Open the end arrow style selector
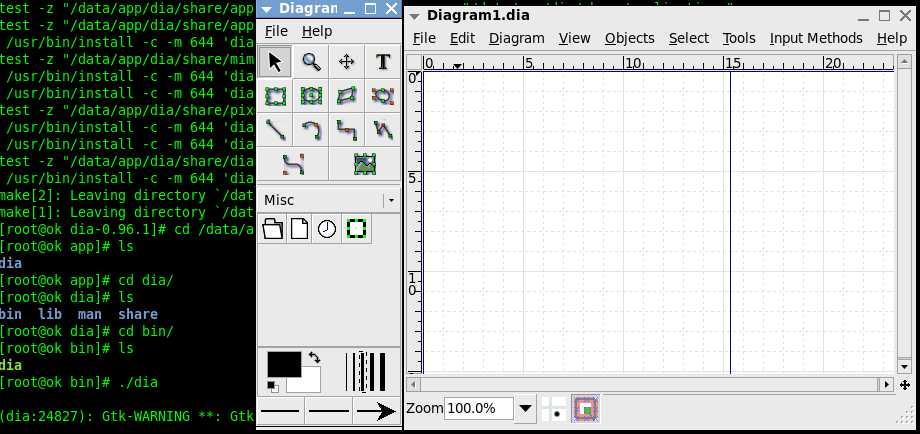Screen dimensions: 920x434 [376, 411]
